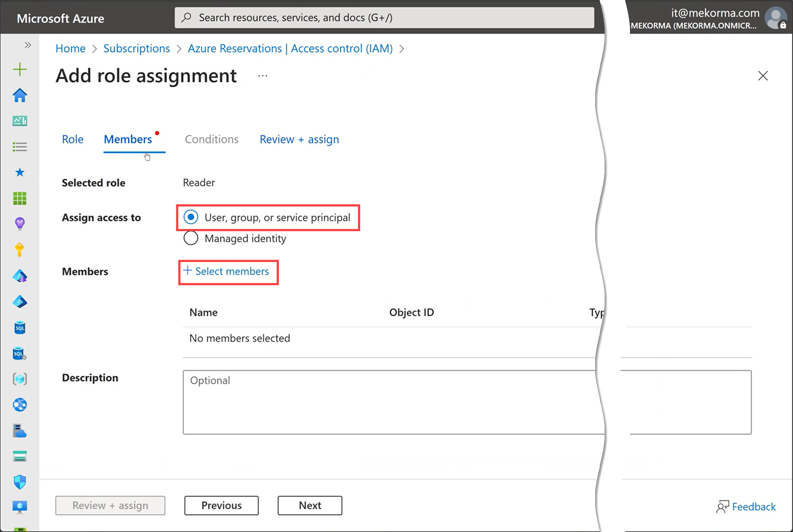This screenshot has width=793, height=532.
Task: Switch to the Role tab
Action: pyautogui.click(x=73, y=139)
